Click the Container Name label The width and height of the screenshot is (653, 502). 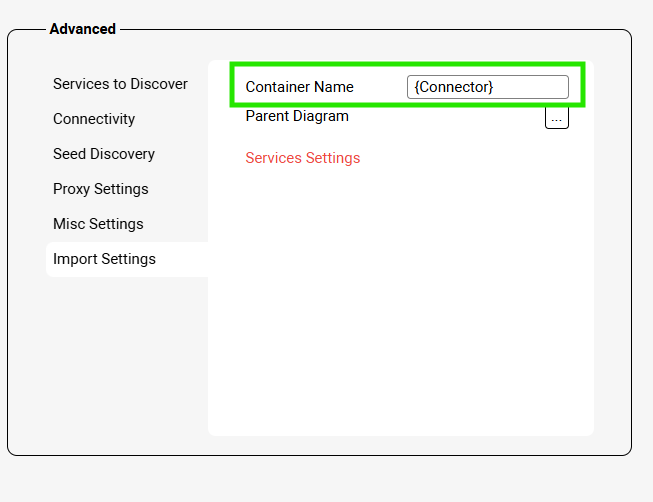[x=299, y=87]
